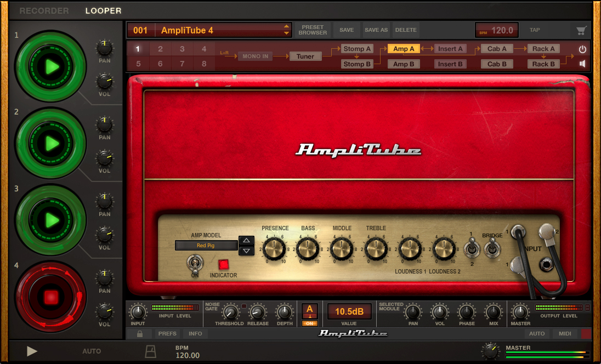
Task: Mute output using the speaker icon
Action: pos(582,64)
